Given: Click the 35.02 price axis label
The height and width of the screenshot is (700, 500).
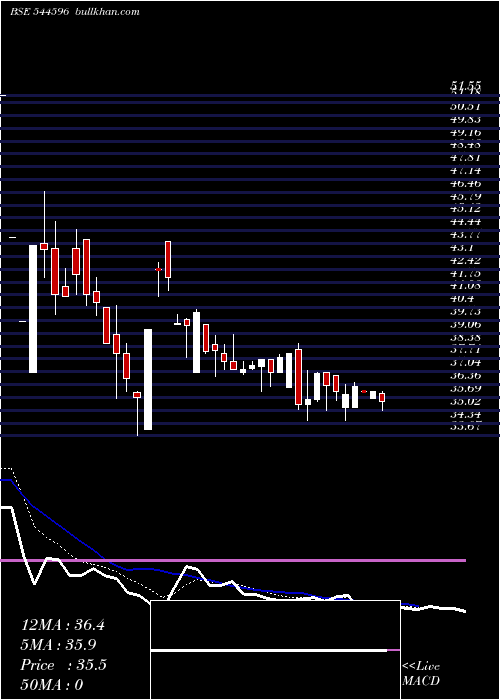Looking at the screenshot, I should coord(466,402).
